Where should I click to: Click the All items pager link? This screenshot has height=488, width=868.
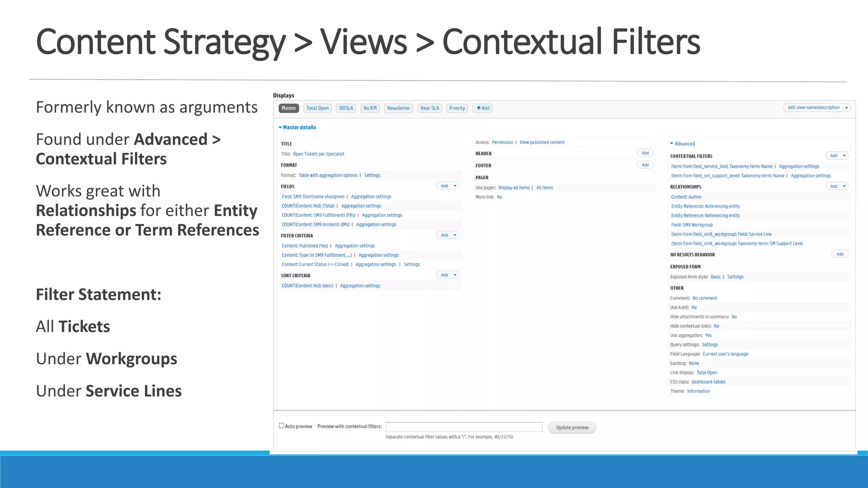(544, 188)
